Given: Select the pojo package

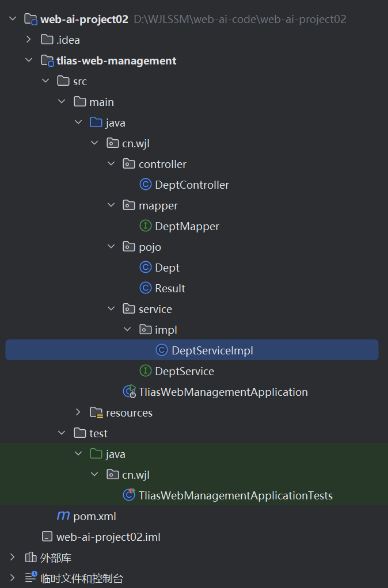Looking at the screenshot, I should (x=150, y=247).
